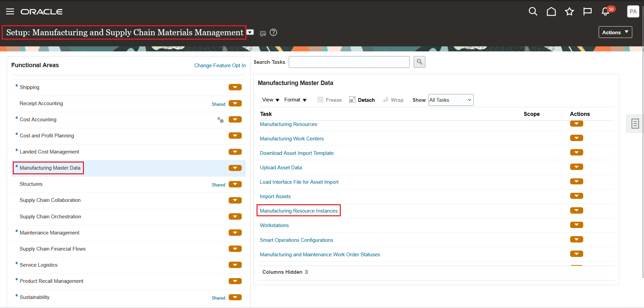Open notifications via the bell icon
Screen dimensions: 644x308
(605, 11)
